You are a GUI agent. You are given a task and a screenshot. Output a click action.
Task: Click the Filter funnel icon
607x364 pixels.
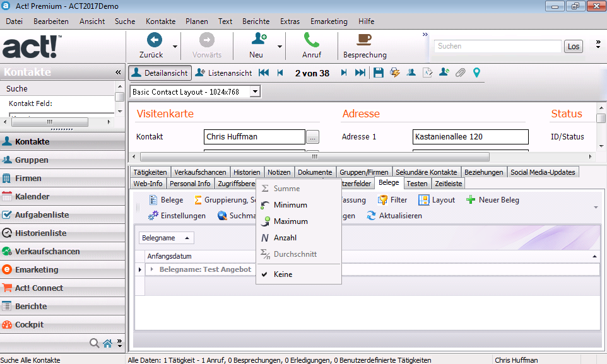pos(382,200)
